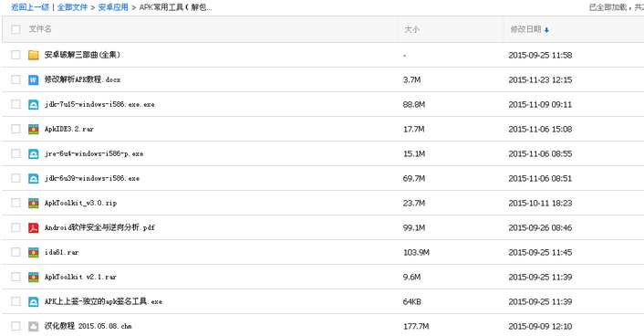Check the box for ApkToolkit v2.1.rar

click(16, 277)
